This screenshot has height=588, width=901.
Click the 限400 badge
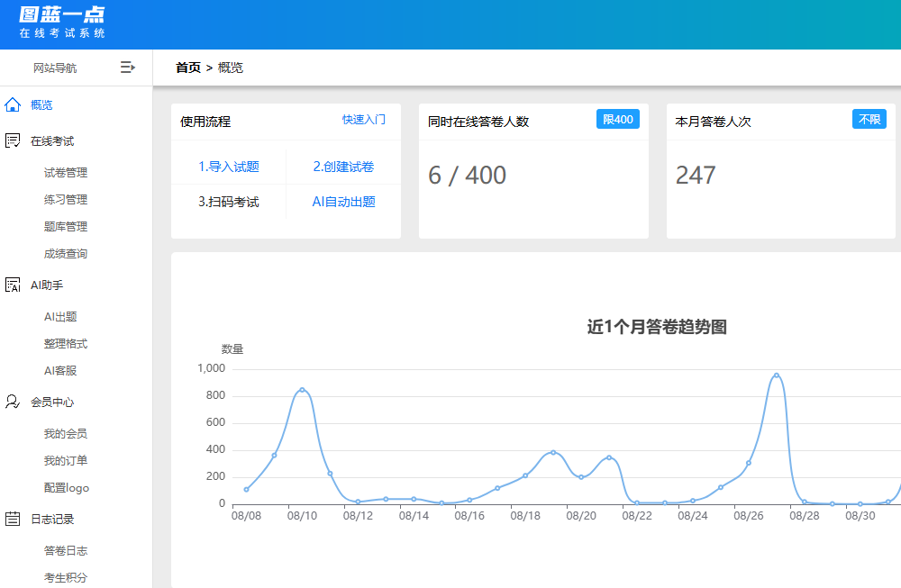coord(618,120)
